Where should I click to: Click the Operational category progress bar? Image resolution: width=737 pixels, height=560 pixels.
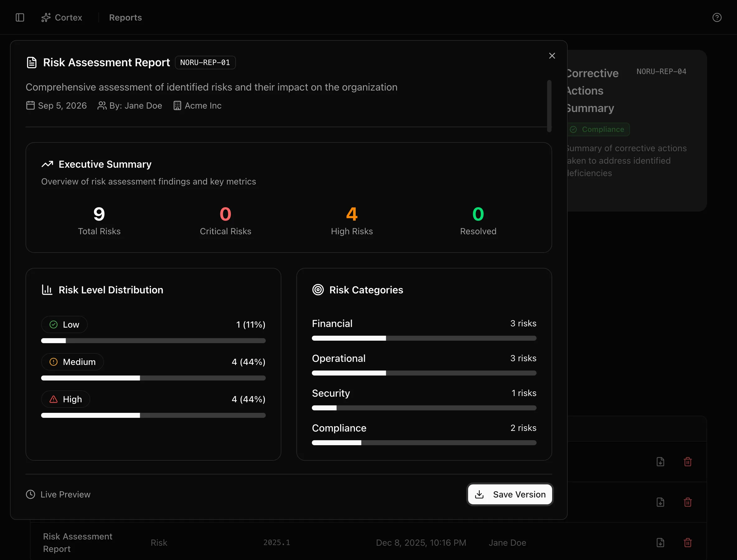tap(424, 373)
